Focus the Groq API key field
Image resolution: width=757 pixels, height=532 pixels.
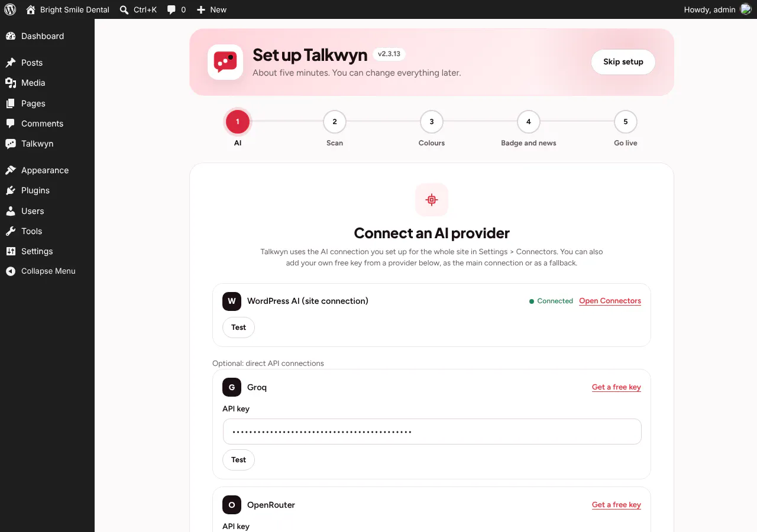pyautogui.click(x=432, y=432)
